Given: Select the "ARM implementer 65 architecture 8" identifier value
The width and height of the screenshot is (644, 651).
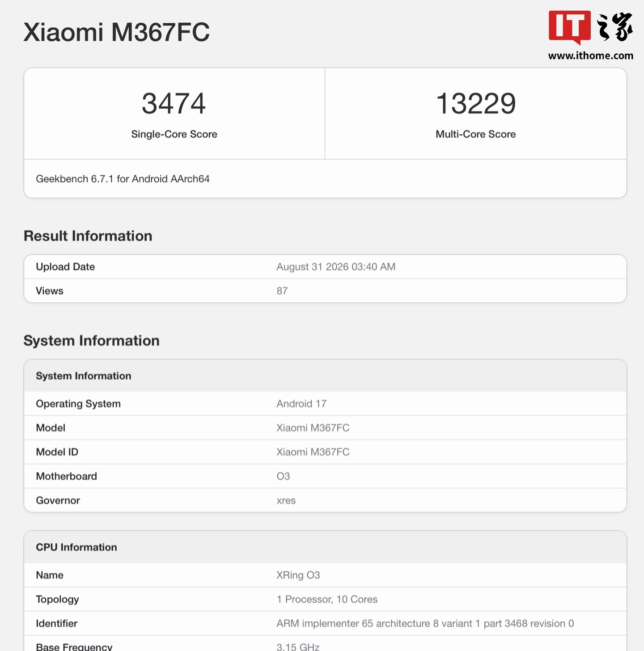Looking at the screenshot, I should click(x=425, y=623).
